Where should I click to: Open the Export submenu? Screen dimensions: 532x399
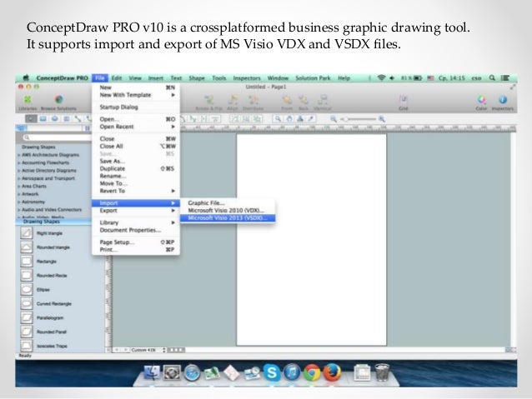(136, 211)
